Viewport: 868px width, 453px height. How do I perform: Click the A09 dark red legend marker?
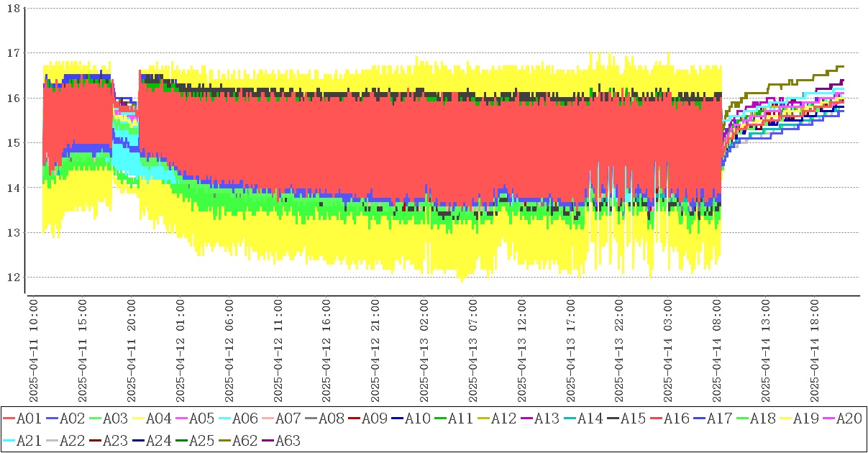tap(354, 418)
